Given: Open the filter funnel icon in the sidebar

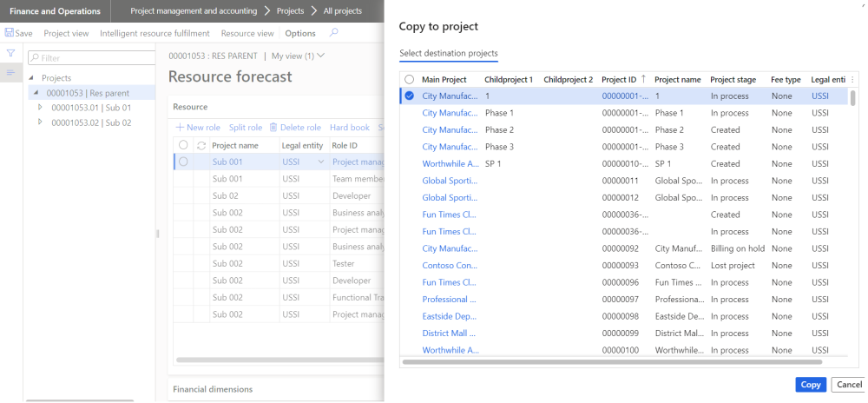Looking at the screenshot, I should [10, 53].
